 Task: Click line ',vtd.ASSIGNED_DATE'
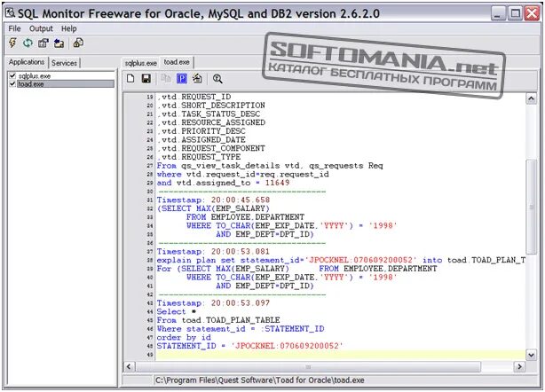(201, 140)
